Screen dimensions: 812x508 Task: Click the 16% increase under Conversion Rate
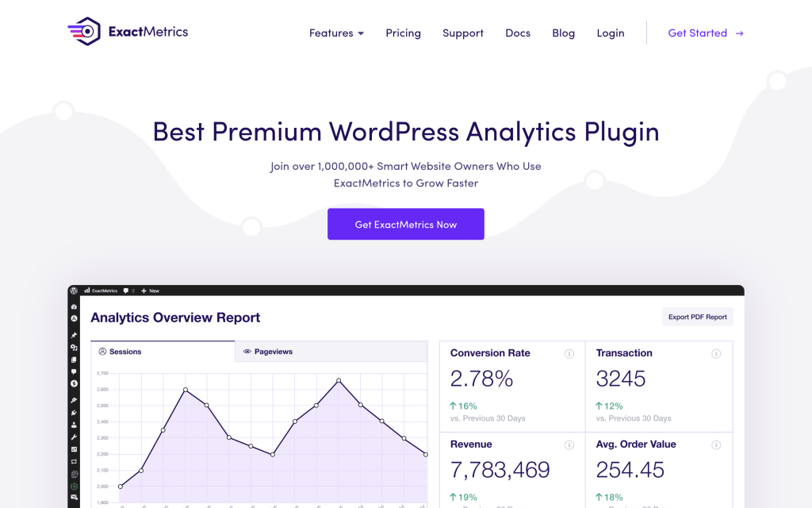[x=463, y=406]
